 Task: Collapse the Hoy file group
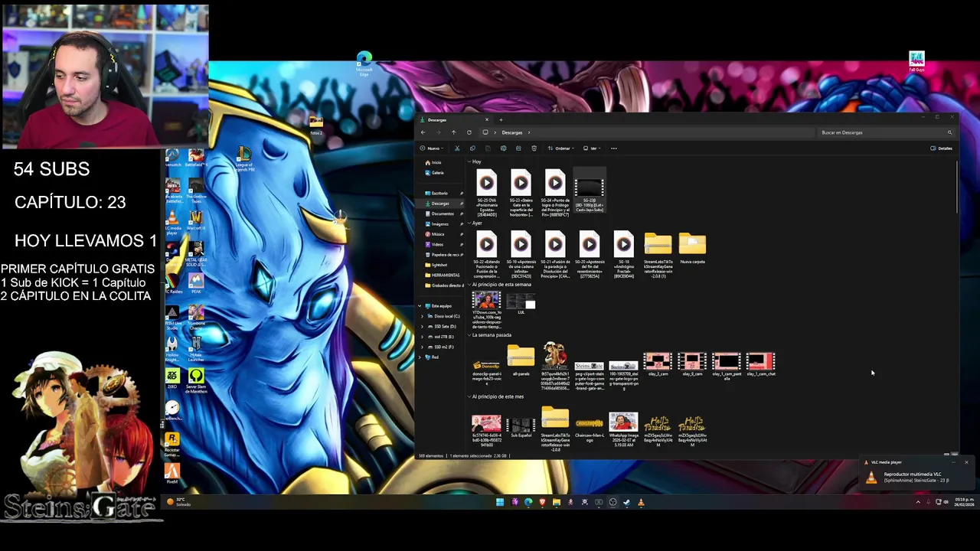coord(469,161)
